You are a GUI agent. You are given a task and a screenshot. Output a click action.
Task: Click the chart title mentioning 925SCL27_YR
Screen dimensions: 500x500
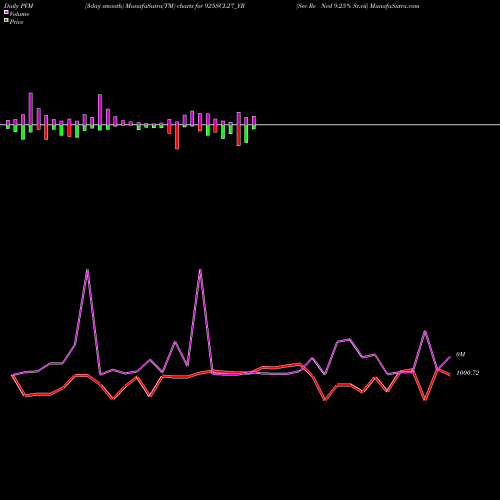coord(165,6)
